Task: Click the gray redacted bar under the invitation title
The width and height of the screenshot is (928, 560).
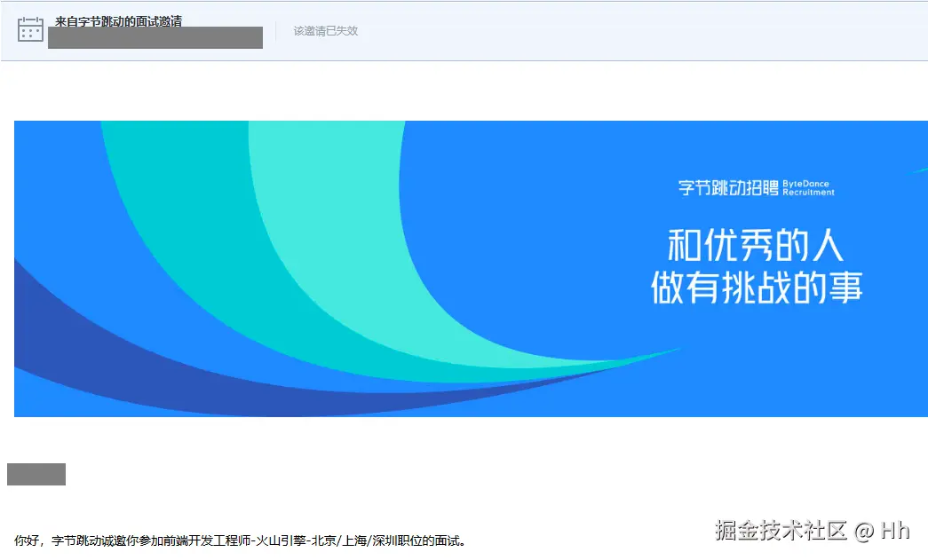Action: coord(155,38)
